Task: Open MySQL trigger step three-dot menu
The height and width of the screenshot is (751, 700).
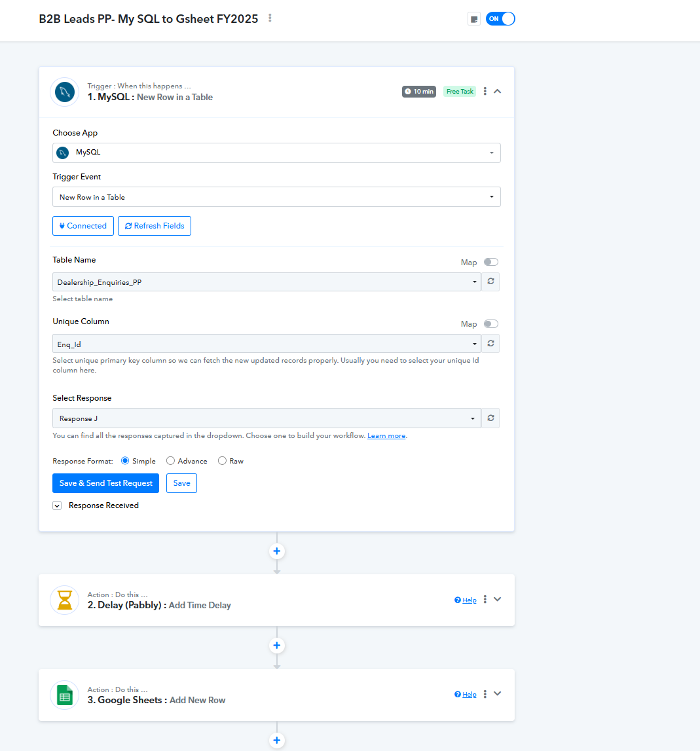Action: (x=485, y=92)
